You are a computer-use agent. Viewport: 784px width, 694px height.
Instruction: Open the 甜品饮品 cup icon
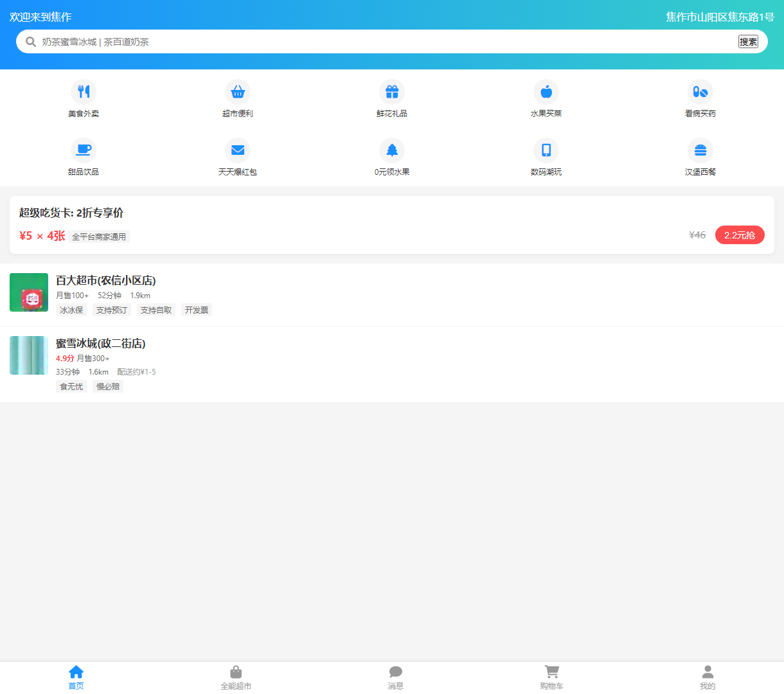(x=84, y=150)
